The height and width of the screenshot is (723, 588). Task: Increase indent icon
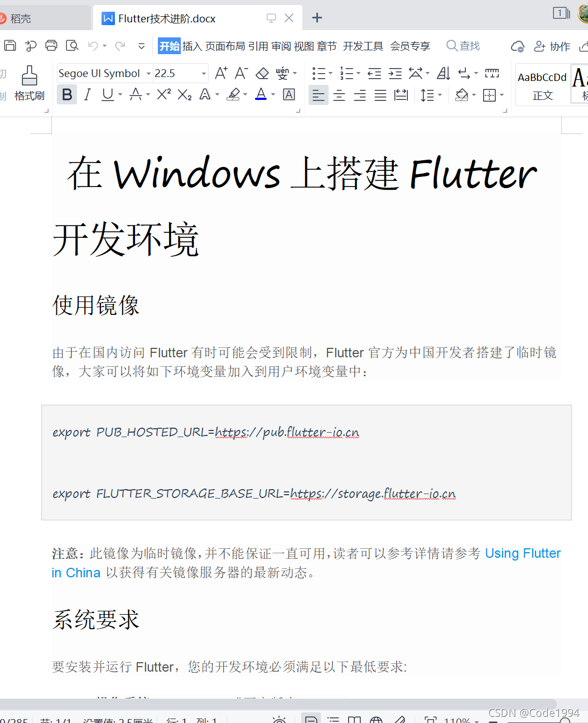coord(395,73)
